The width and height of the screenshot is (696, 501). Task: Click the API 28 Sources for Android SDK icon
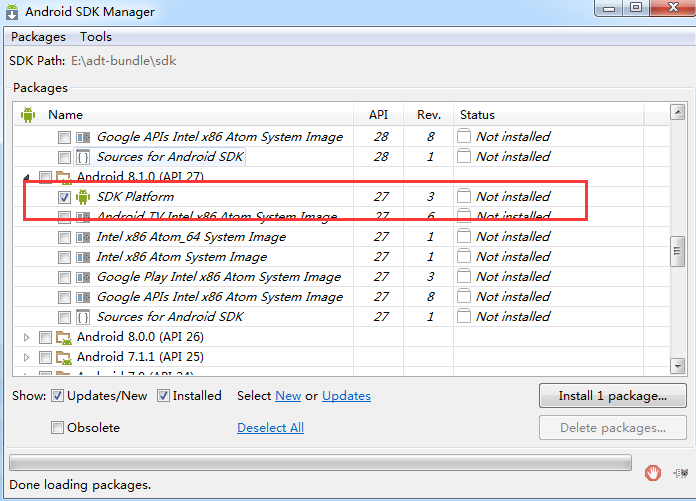point(83,157)
